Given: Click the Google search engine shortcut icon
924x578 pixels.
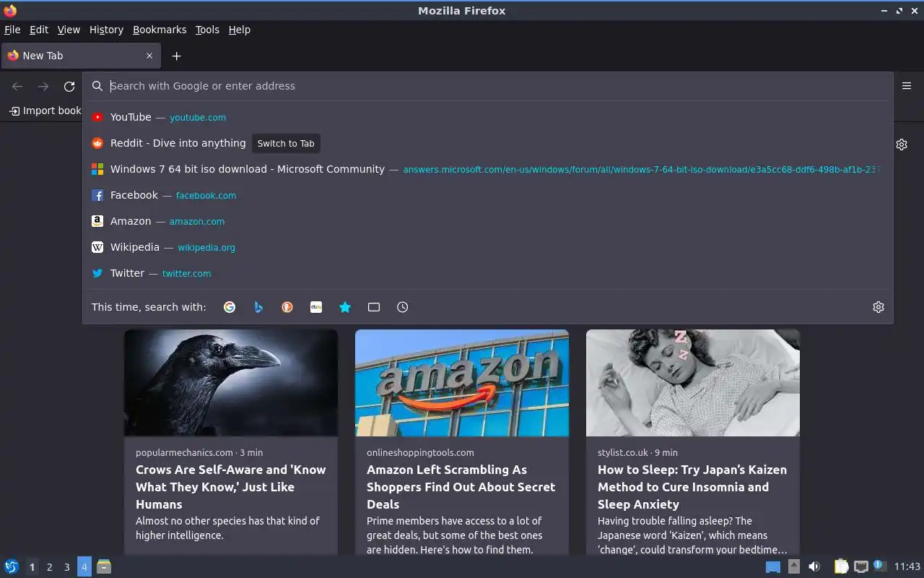Looking at the screenshot, I should pyautogui.click(x=230, y=307).
